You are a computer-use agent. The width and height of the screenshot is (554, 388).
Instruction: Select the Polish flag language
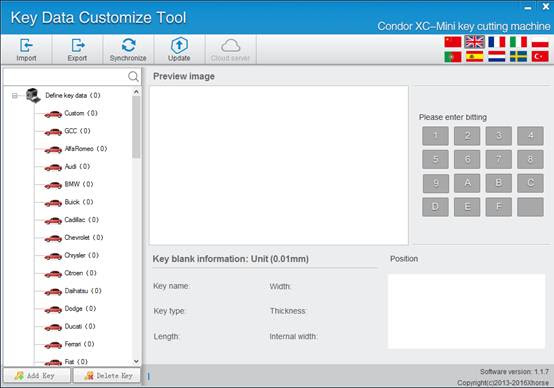click(x=540, y=42)
